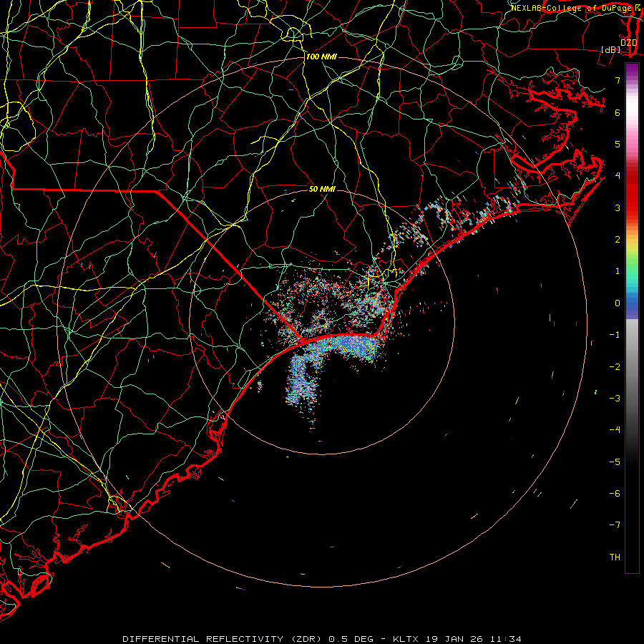The height and width of the screenshot is (644, 644).
Task: Click the "6" value on the dB scale
Action: tap(618, 112)
